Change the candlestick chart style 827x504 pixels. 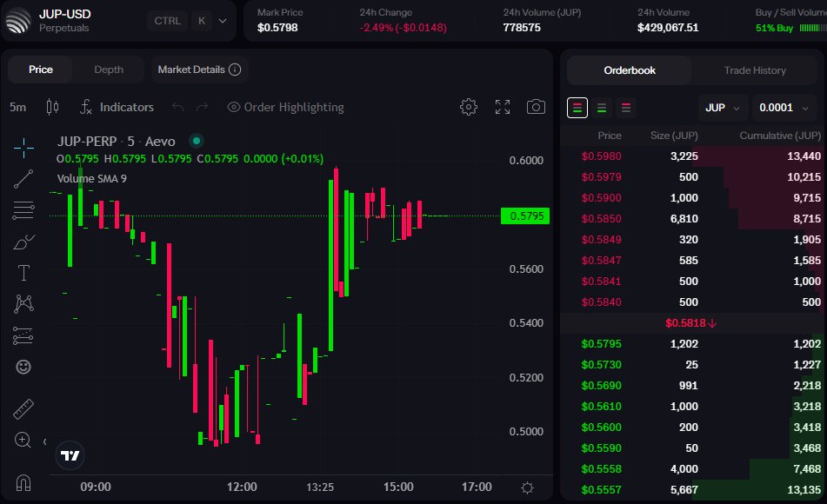[x=52, y=107]
